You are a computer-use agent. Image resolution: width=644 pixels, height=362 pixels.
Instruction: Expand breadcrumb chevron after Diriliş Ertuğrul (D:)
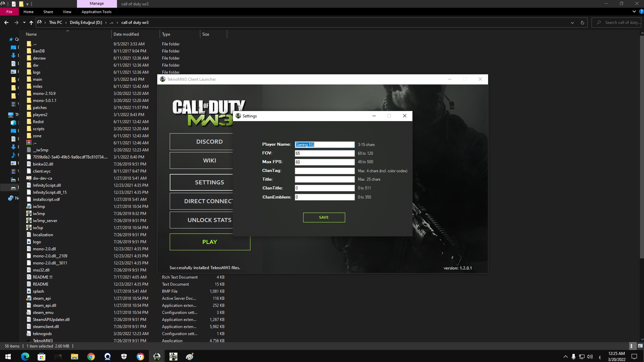[106, 23]
